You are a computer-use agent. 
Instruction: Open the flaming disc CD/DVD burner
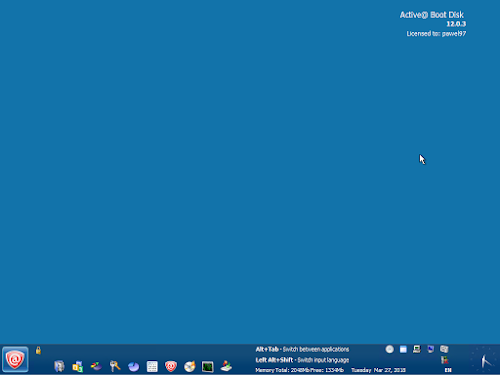(x=189, y=366)
